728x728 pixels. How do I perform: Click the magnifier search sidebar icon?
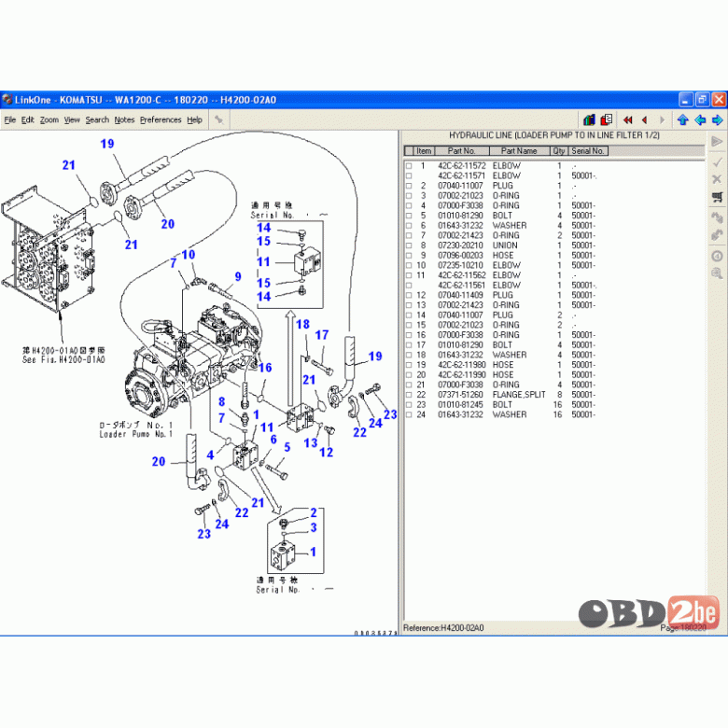(x=717, y=273)
